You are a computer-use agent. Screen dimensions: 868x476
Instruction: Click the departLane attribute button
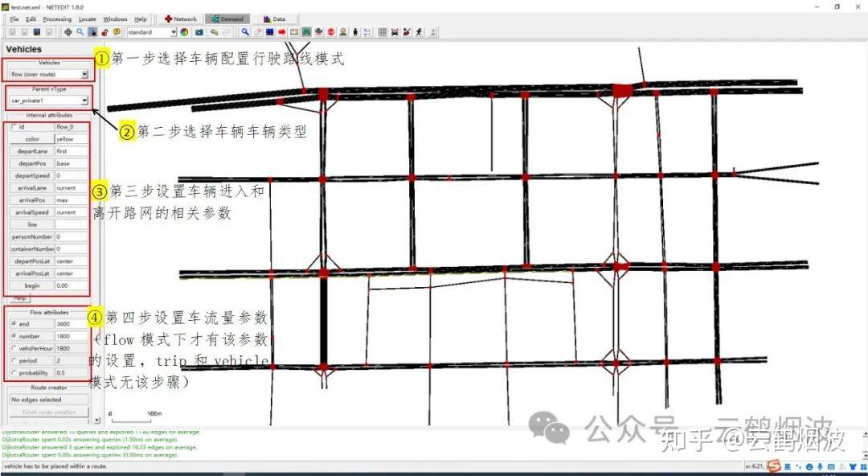(32, 151)
